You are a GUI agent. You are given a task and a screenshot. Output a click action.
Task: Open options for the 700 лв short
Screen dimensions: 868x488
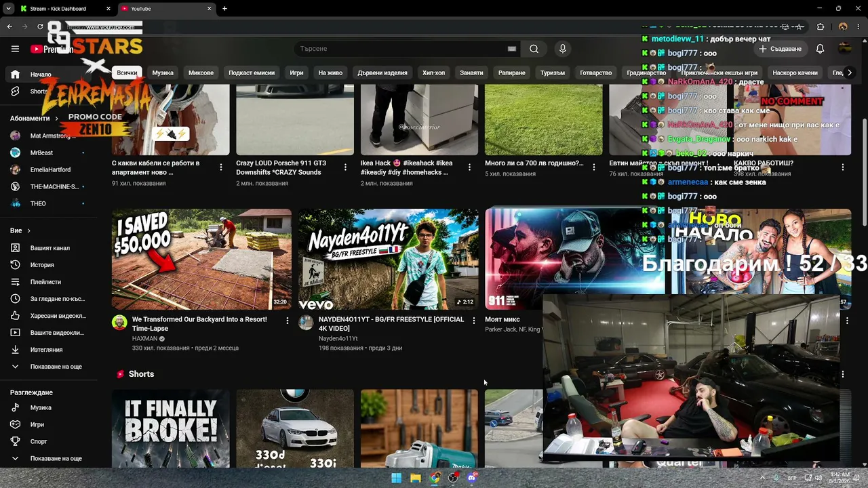(x=594, y=167)
